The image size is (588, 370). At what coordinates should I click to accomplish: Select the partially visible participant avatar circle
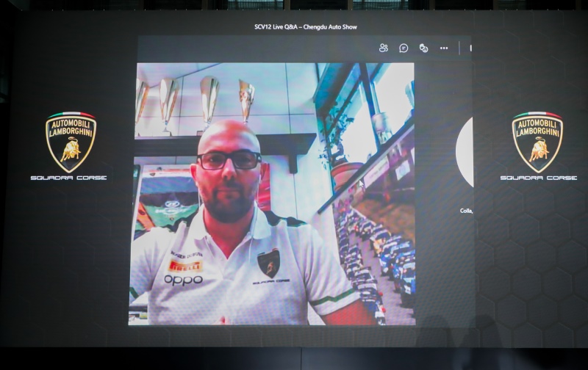click(465, 151)
